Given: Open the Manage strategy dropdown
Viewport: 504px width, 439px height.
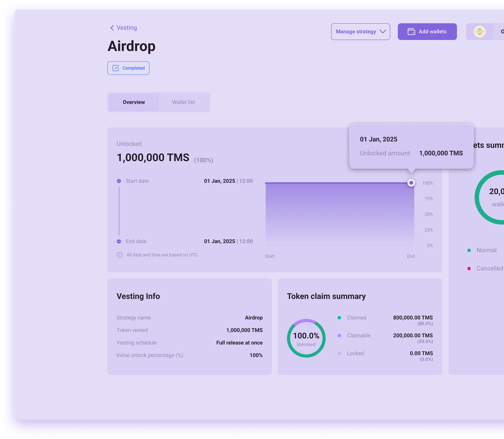Looking at the screenshot, I should (x=361, y=31).
